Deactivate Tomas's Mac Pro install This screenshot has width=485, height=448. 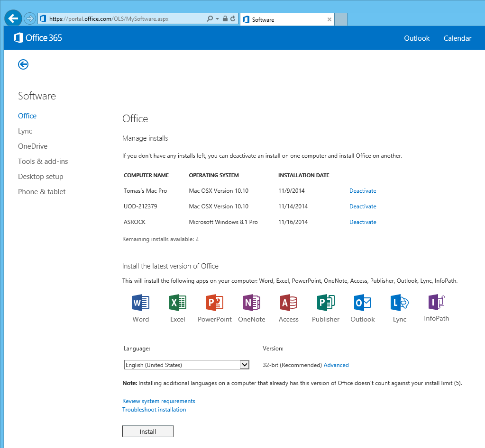(363, 191)
